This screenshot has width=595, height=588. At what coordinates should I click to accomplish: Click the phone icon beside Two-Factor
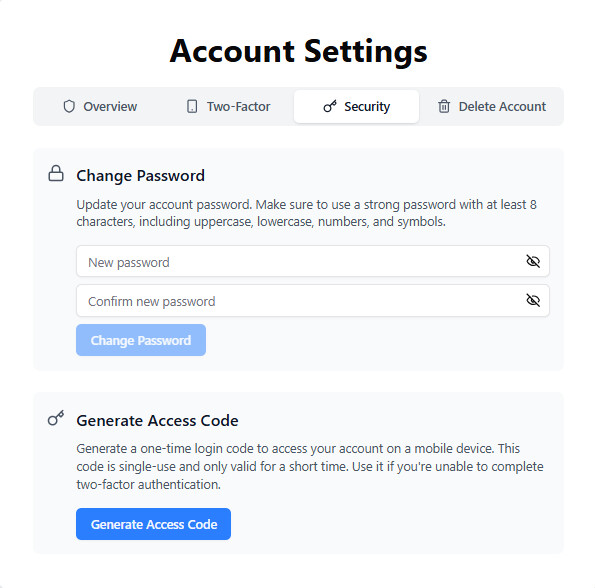(x=192, y=107)
